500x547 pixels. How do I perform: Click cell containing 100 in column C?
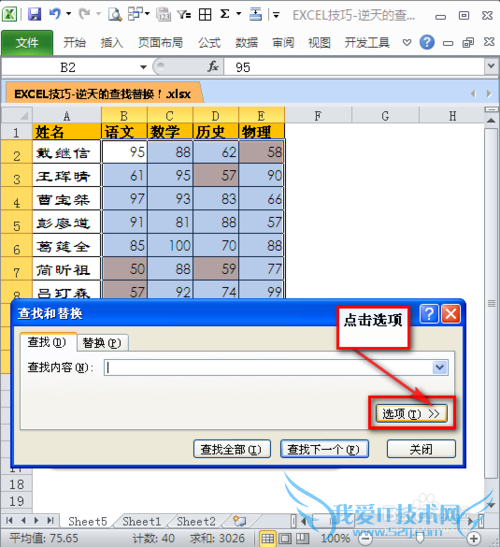point(170,245)
